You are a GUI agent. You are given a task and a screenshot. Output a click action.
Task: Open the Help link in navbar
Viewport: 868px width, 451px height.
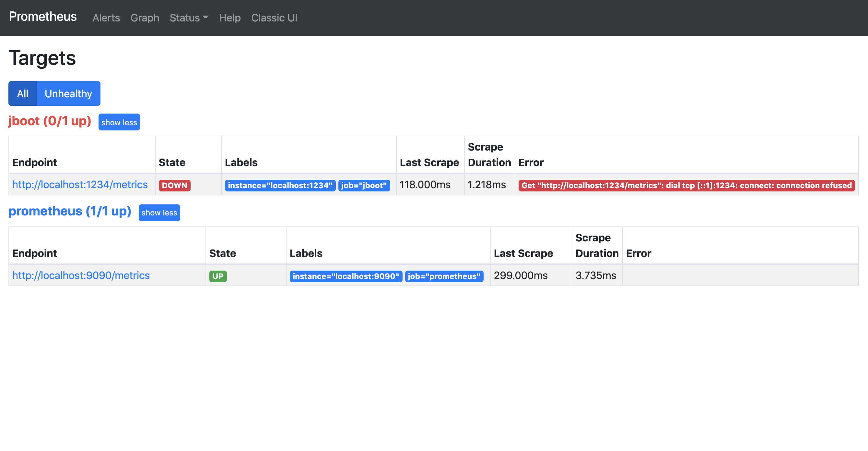(x=229, y=18)
